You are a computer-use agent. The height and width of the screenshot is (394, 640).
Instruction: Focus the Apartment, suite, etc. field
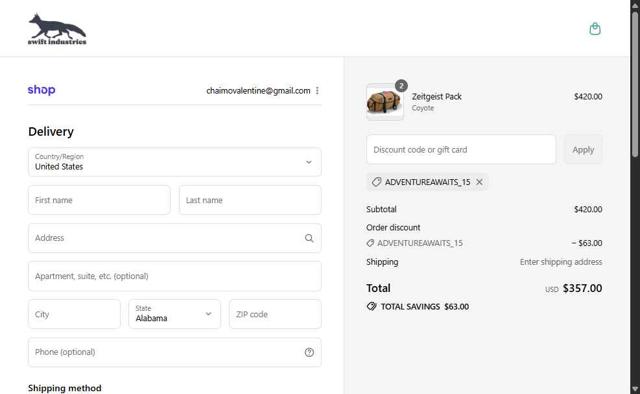pyautogui.click(x=175, y=276)
